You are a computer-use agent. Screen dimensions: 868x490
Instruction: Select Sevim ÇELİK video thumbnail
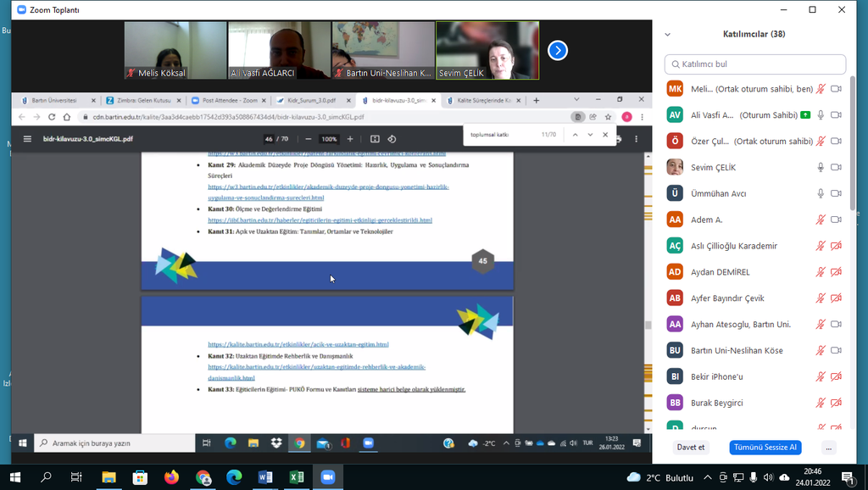[x=487, y=51]
